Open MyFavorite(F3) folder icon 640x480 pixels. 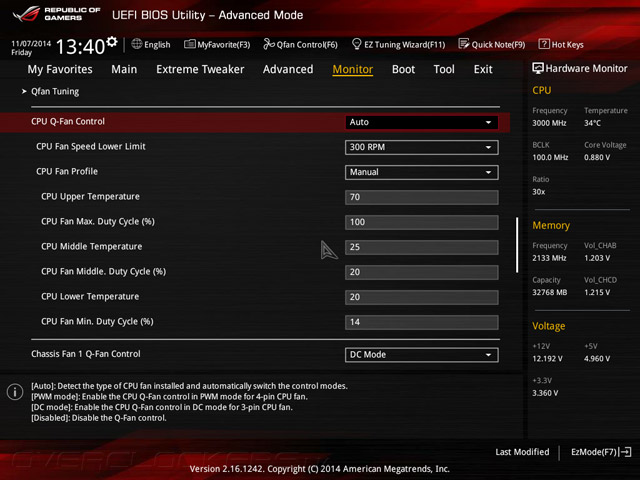[189, 44]
